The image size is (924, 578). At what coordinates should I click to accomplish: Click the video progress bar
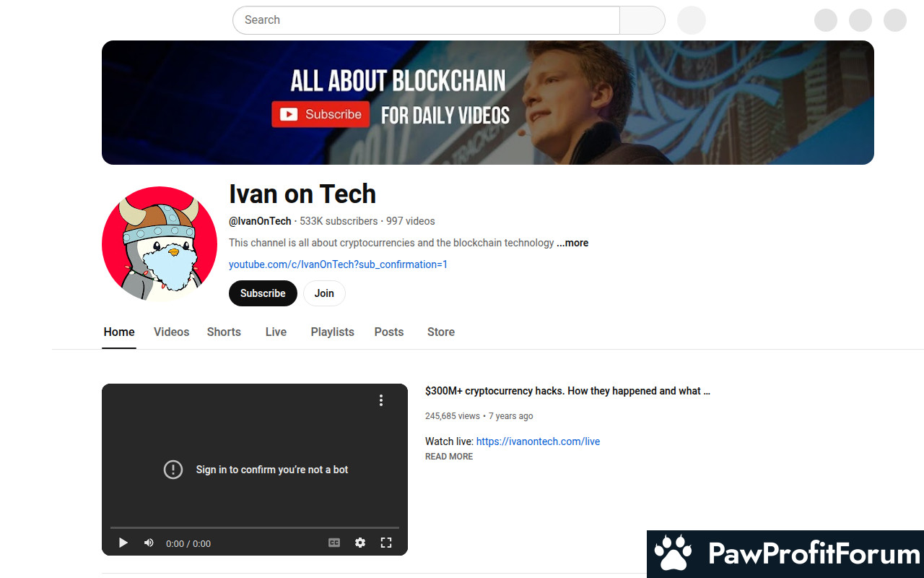[x=255, y=528]
